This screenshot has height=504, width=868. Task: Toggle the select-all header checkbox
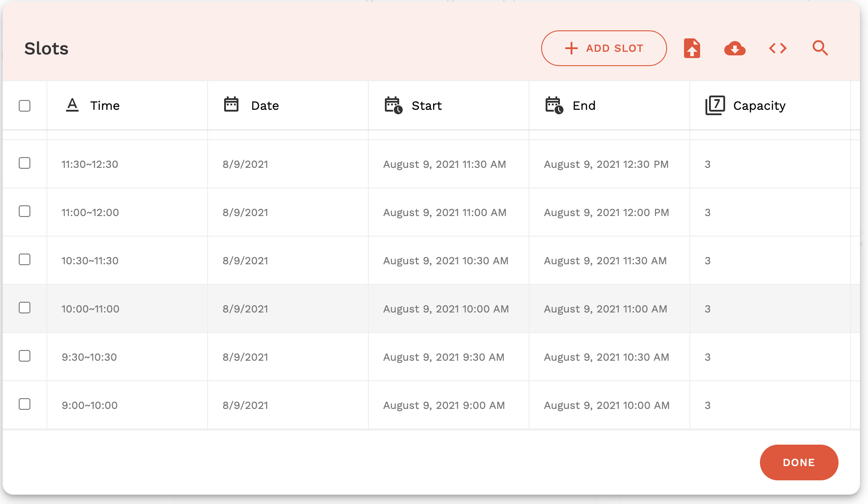click(25, 106)
